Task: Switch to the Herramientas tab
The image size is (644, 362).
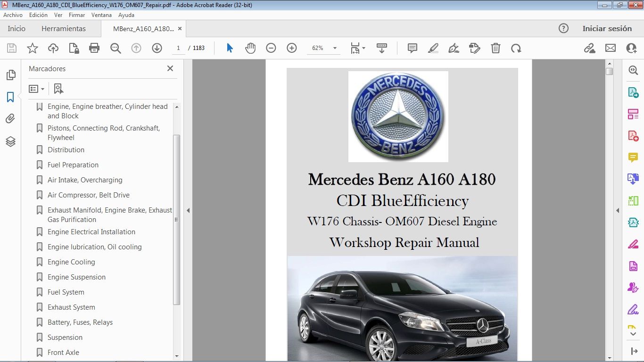Action: click(64, 29)
